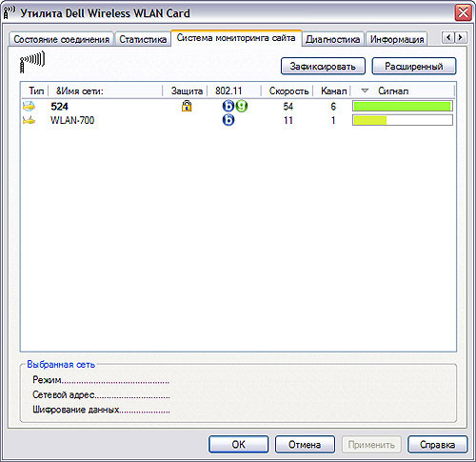Click channel value 6
The image size is (476, 462).
(333, 107)
